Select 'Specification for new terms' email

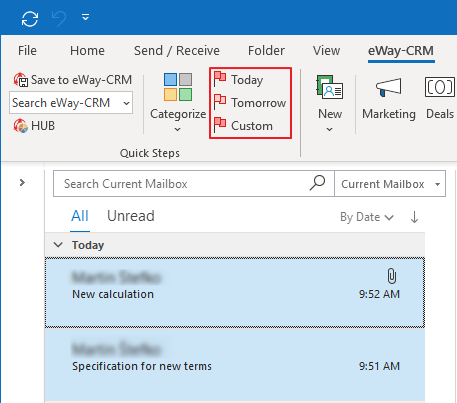tap(235, 364)
